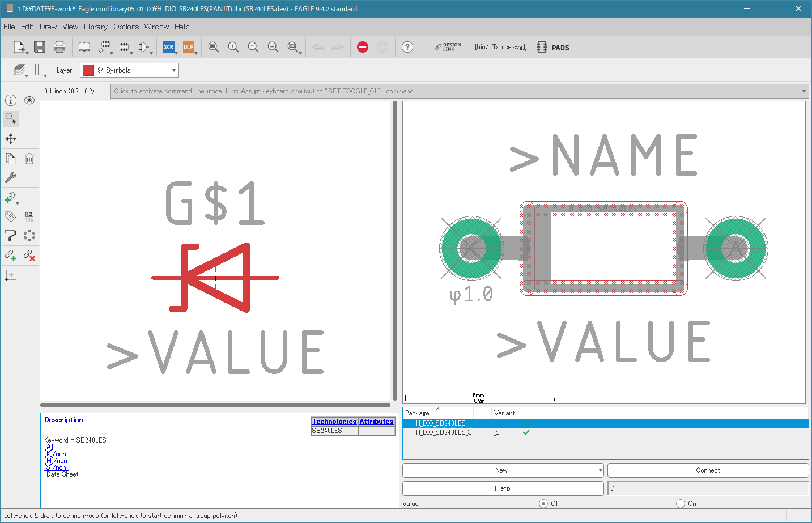Click the Info tool icon

(x=11, y=100)
